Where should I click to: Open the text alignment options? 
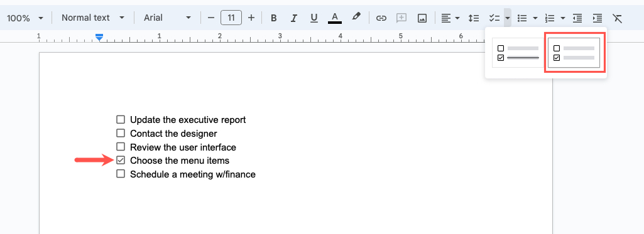(x=446, y=18)
